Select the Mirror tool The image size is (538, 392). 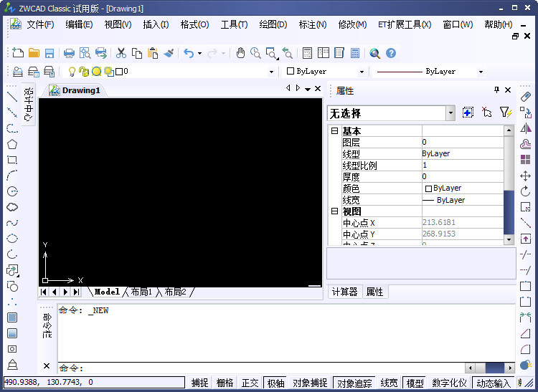tap(525, 128)
